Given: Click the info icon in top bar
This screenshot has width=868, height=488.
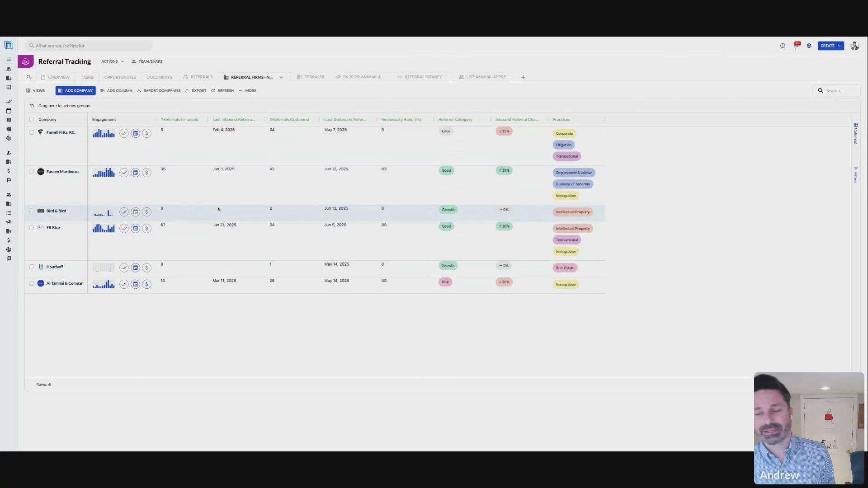Looking at the screenshot, I should click(783, 46).
